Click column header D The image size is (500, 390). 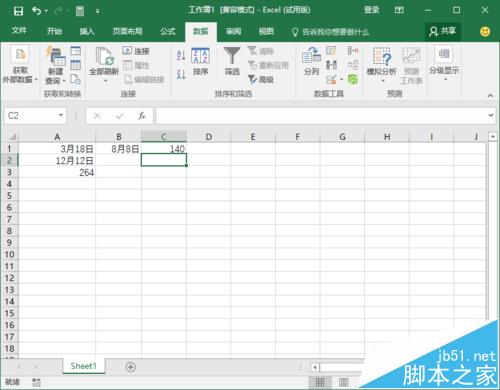(x=208, y=136)
